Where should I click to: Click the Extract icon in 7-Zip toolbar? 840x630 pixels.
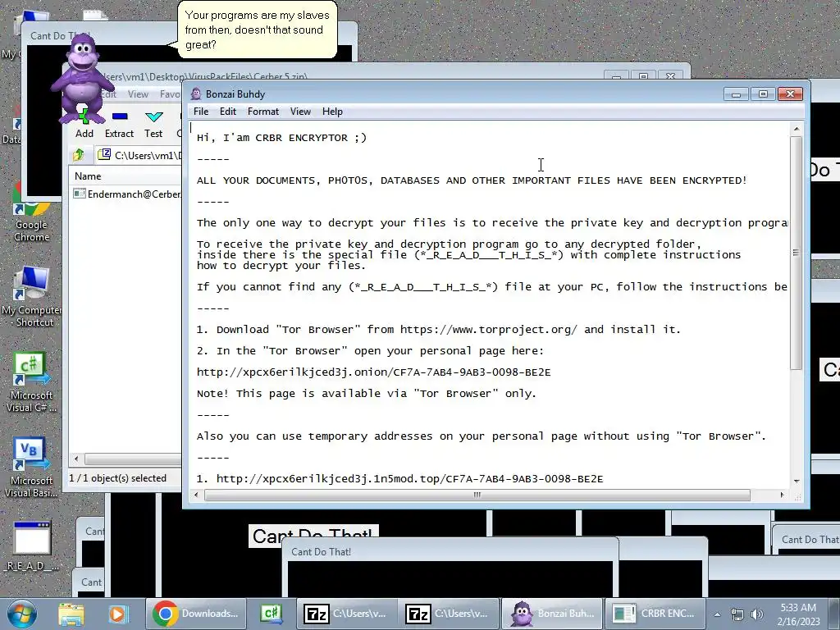(x=119, y=125)
